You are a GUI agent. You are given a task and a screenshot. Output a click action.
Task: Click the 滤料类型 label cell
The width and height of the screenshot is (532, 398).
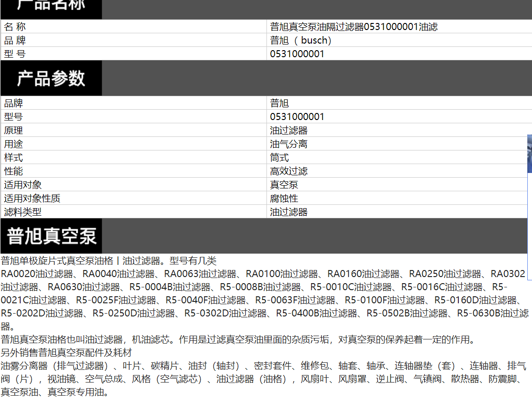134,211
